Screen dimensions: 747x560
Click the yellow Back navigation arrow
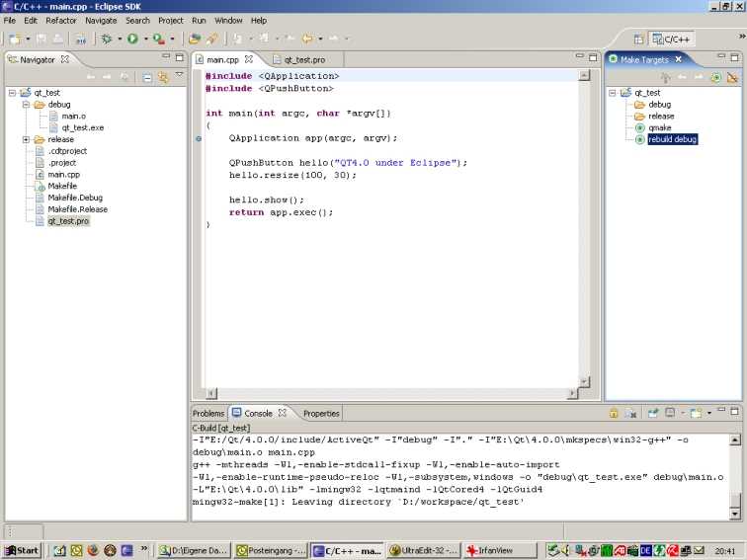click(x=307, y=39)
